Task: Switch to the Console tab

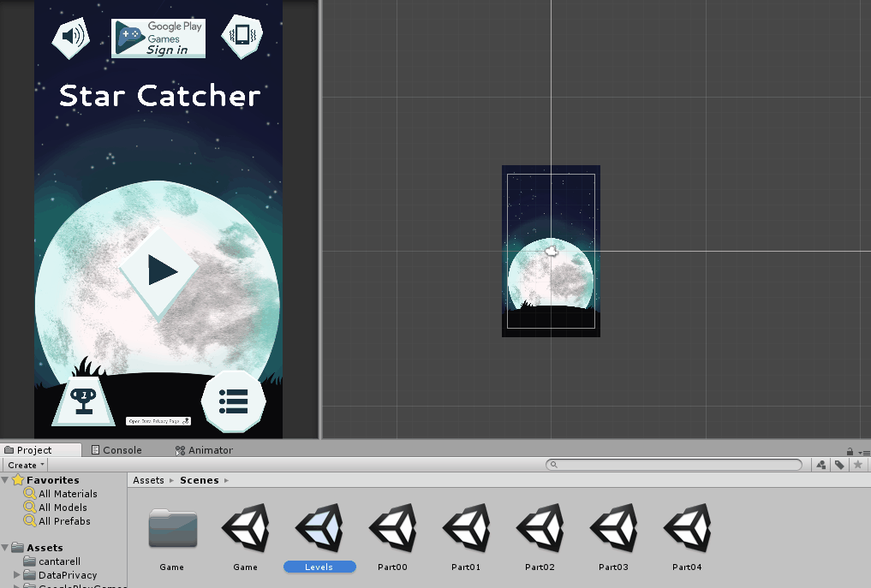Action: tap(116, 449)
